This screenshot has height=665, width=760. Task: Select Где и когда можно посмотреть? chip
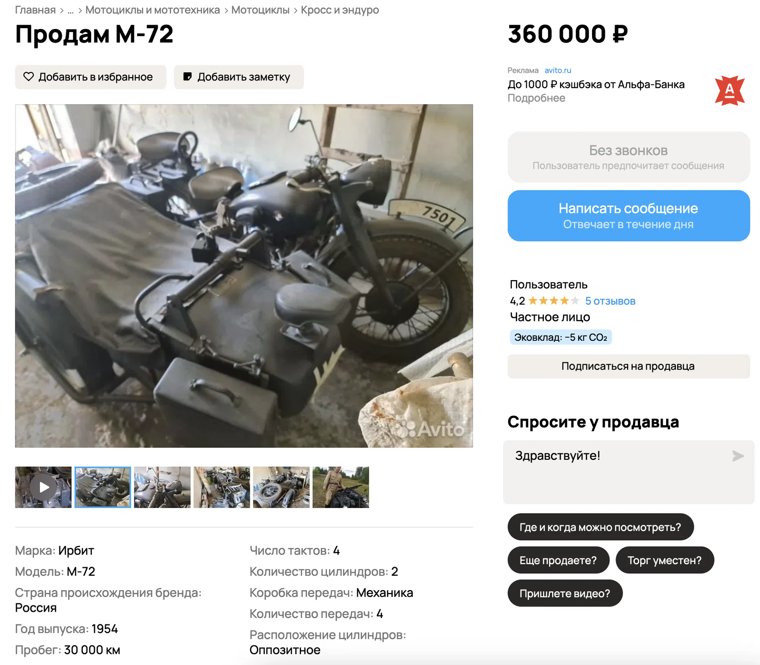(x=601, y=527)
